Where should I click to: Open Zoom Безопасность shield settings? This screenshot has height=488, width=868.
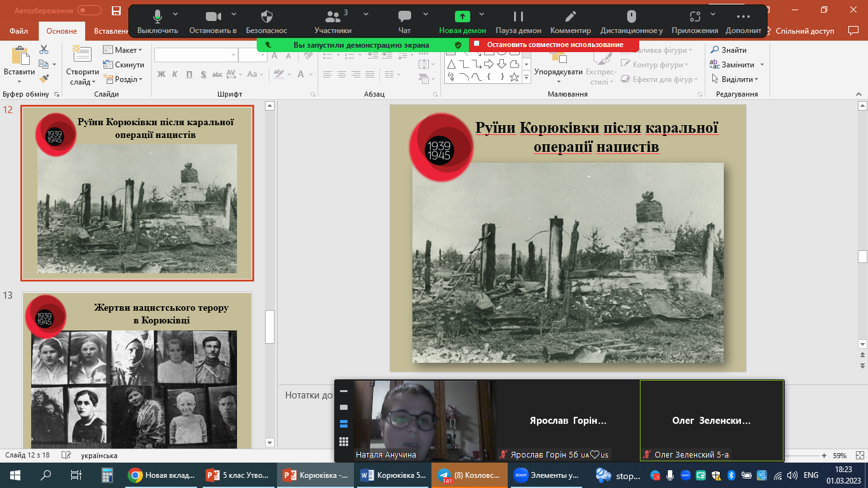267,22
